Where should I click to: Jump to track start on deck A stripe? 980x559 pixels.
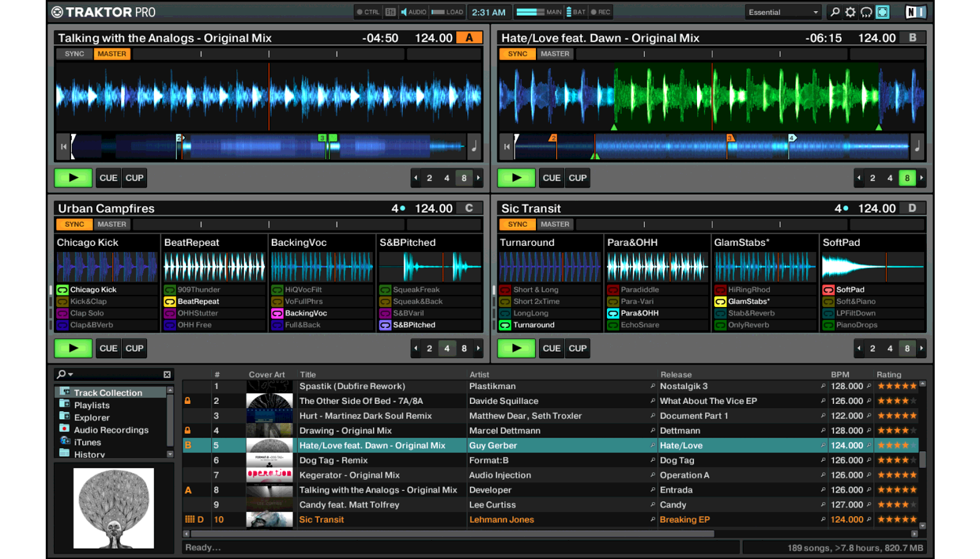click(64, 146)
